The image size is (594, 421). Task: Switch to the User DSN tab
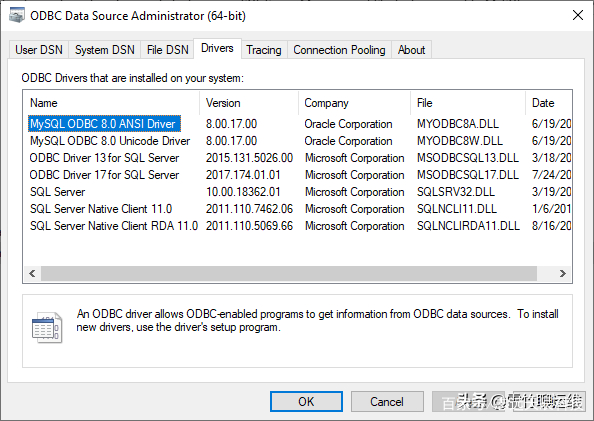point(39,50)
